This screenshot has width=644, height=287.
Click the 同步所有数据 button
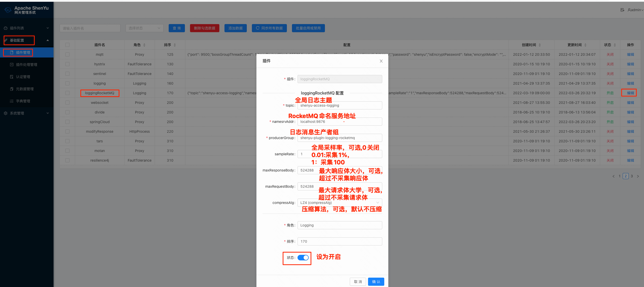click(269, 28)
